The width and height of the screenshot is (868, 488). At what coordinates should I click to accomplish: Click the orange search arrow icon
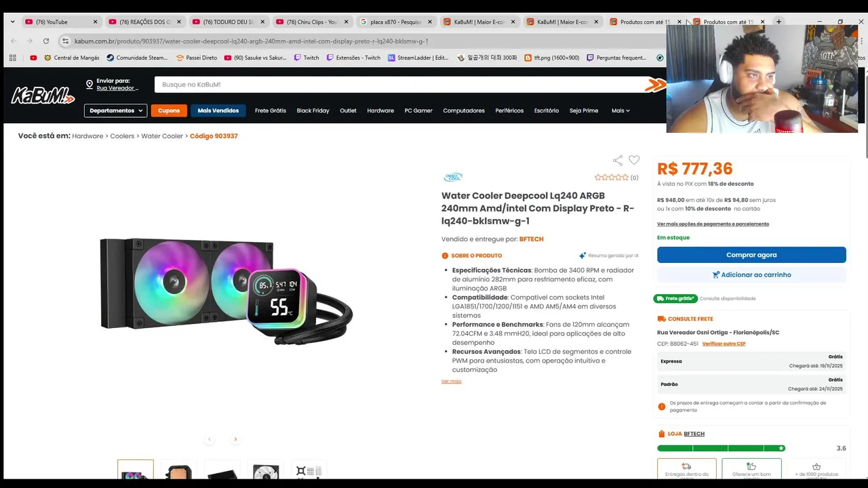point(655,85)
